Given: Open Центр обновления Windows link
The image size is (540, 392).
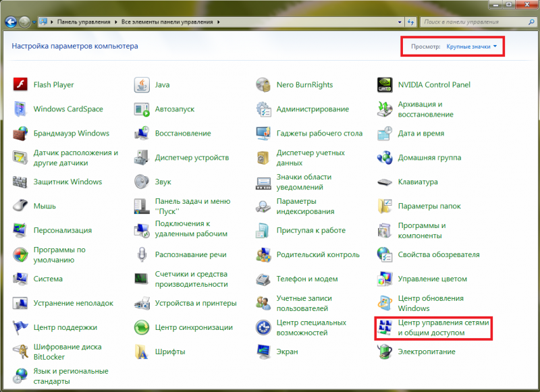Looking at the screenshot, I should [x=431, y=303].
